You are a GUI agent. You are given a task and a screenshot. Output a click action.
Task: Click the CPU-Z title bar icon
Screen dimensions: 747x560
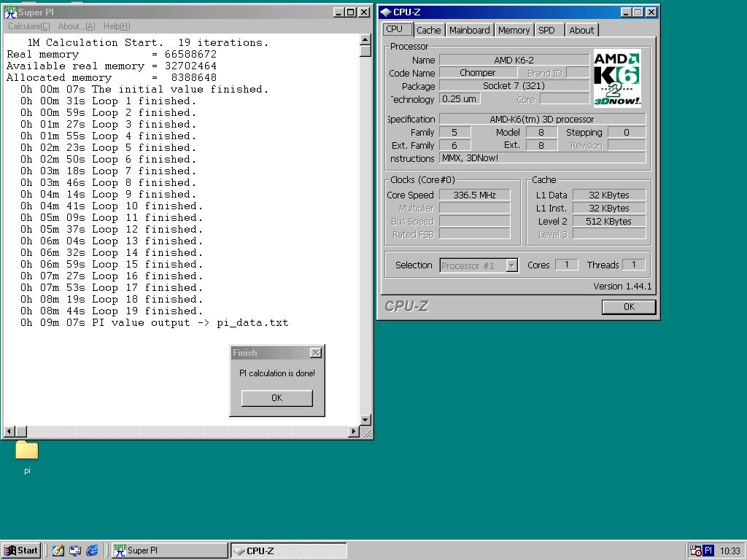386,12
